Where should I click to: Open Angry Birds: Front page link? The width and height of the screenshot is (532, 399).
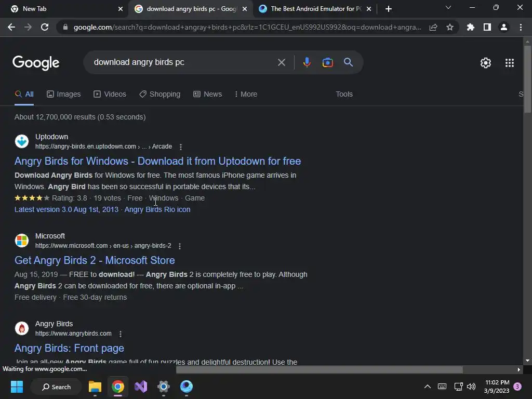click(x=69, y=348)
